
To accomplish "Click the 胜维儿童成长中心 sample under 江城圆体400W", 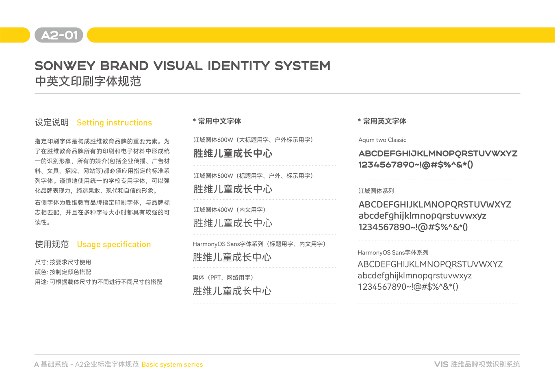I will (233, 223).
